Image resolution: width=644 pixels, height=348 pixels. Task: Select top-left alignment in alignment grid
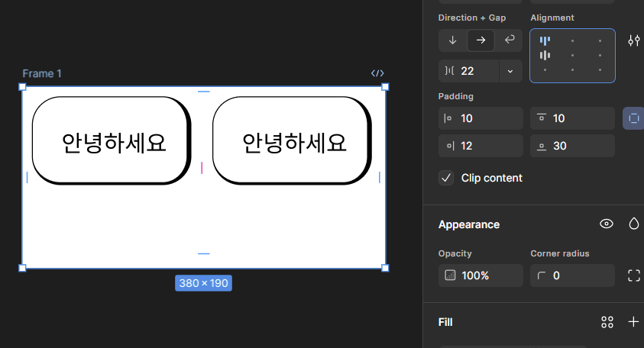(x=545, y=40)
